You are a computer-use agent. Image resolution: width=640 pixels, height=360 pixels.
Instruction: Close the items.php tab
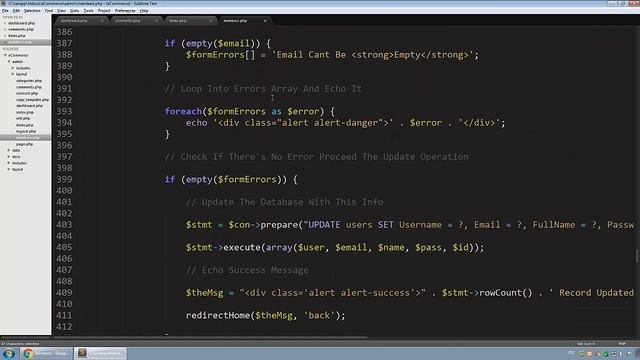(211, 21)
